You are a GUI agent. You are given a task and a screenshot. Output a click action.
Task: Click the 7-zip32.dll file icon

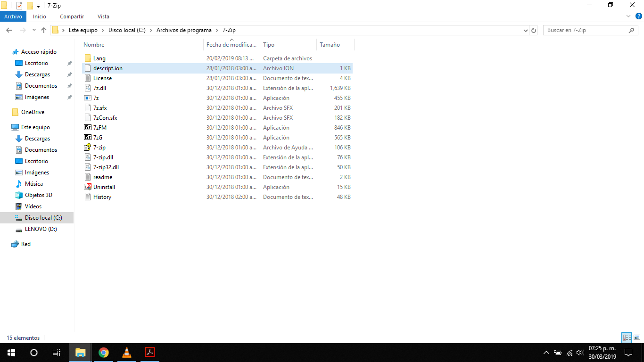[88, 167]
